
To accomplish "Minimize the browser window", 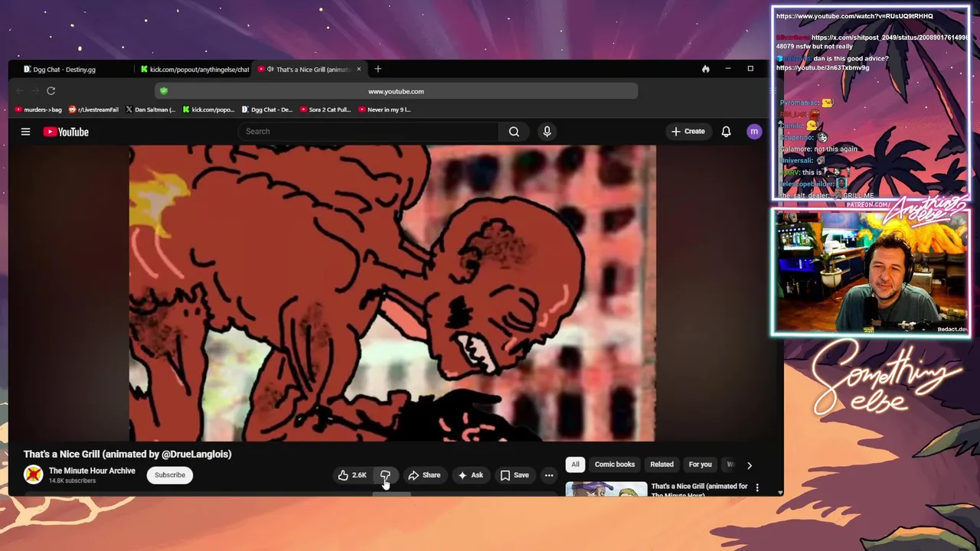I will click(x=728, y=70).
